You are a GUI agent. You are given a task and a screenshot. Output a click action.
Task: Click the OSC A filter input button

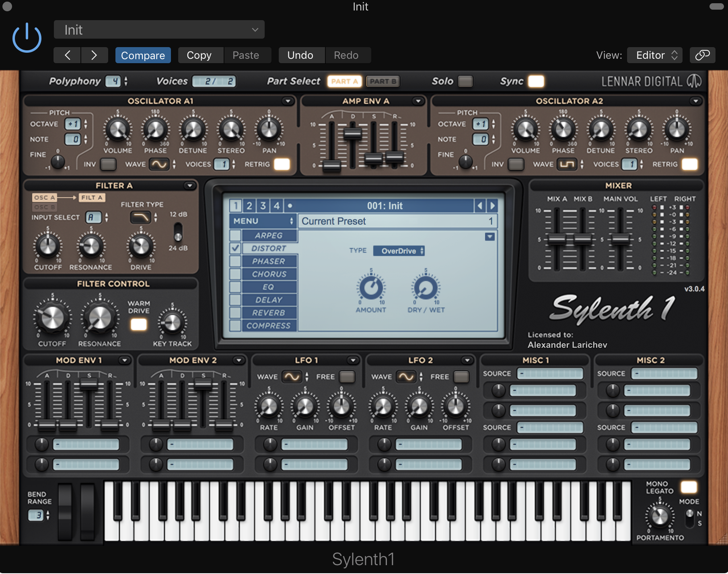point(45,198)
